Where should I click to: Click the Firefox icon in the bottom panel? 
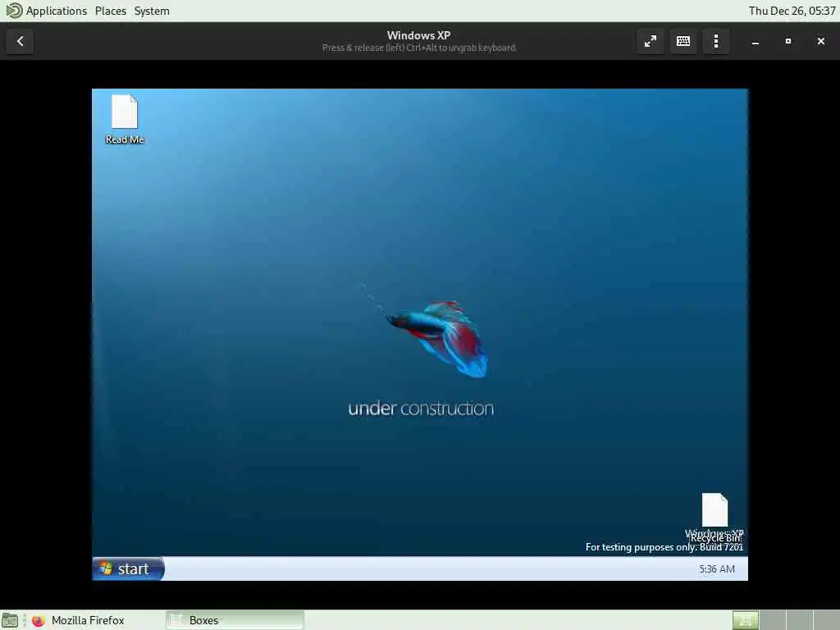pyautogui.click(x=38, y=620)
